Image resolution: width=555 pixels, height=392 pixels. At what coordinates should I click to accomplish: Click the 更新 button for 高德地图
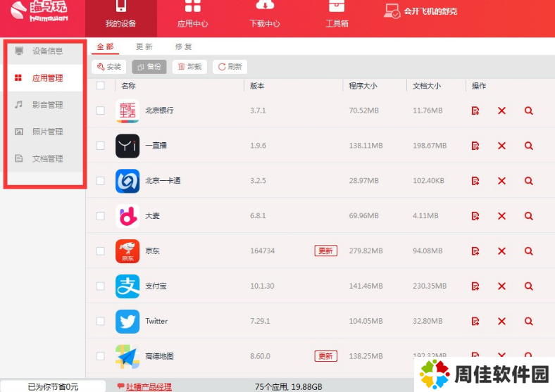(x=325, y=356)
